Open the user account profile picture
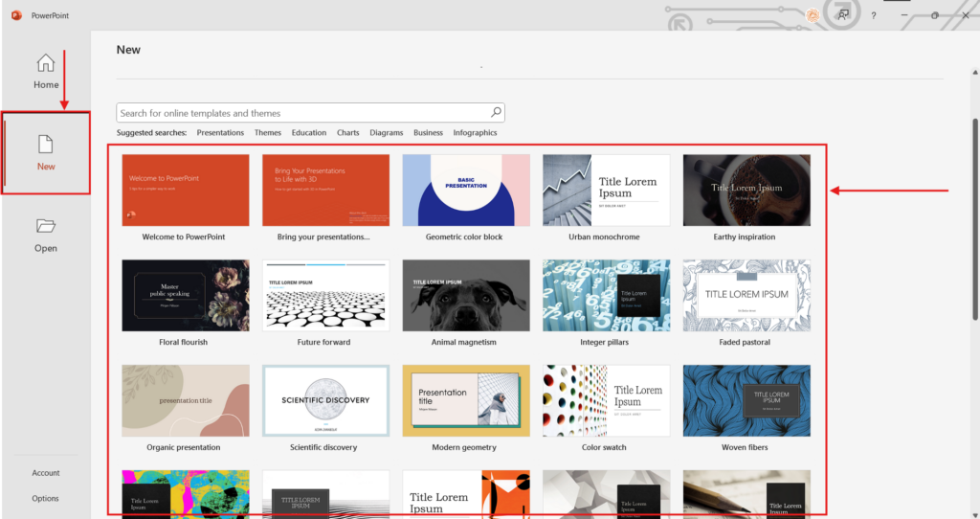 click(x=812, y=15)
